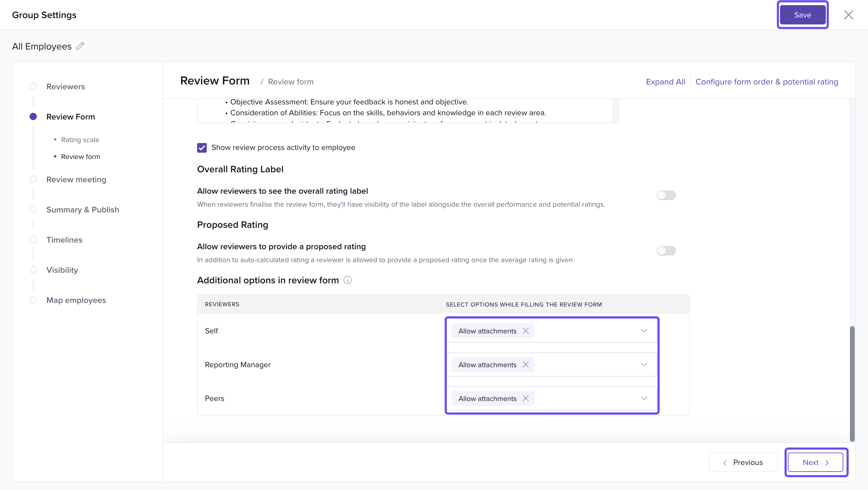Enable overall rating label visibility toggle
Viewport: 868px width, 490px height.
point(666,195)
